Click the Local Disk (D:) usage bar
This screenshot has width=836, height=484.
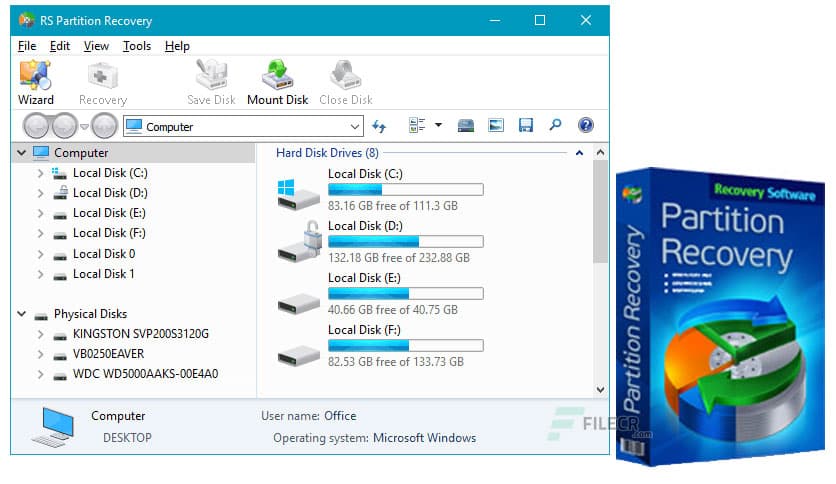click(x=406, y=241)
